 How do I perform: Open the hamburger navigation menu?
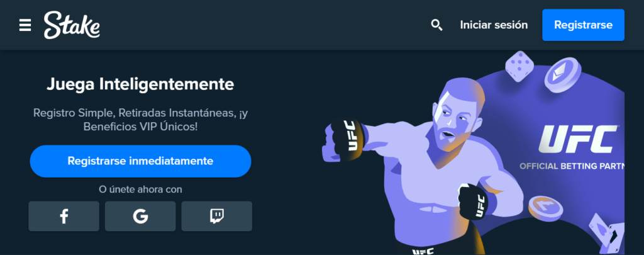click(25, 25)
